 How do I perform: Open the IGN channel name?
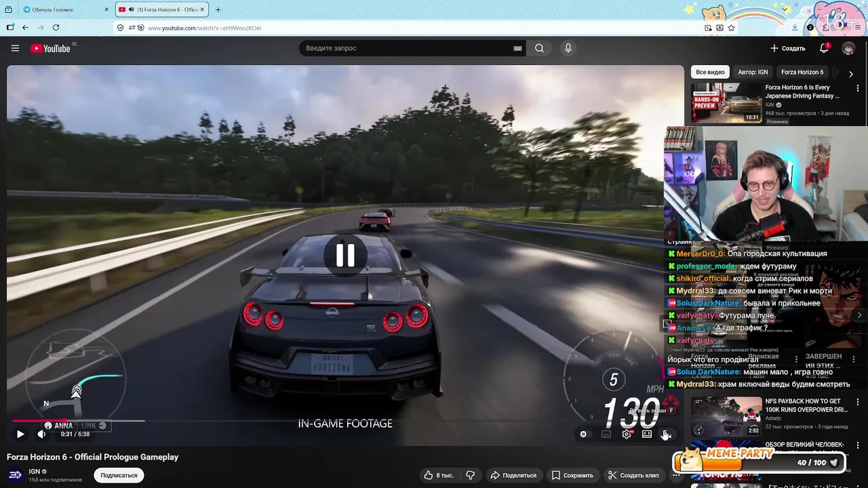[35, 471]
